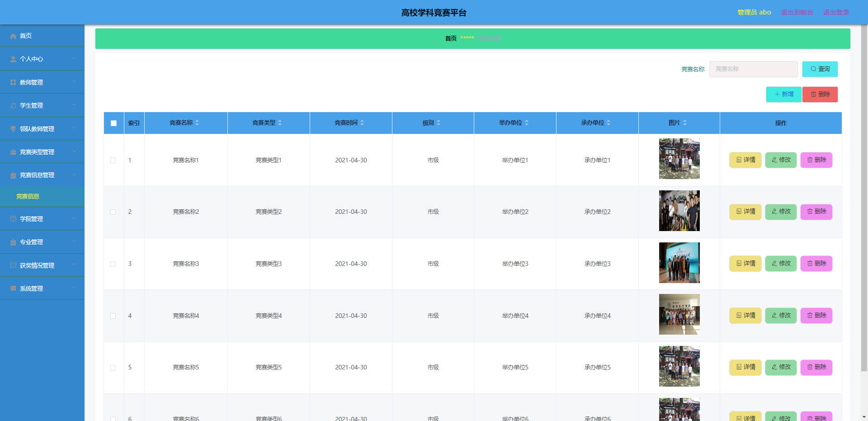Viewport: 868px width, 421px height.
Task: Expand 系统管理 menu chevron
Action: 74,288
